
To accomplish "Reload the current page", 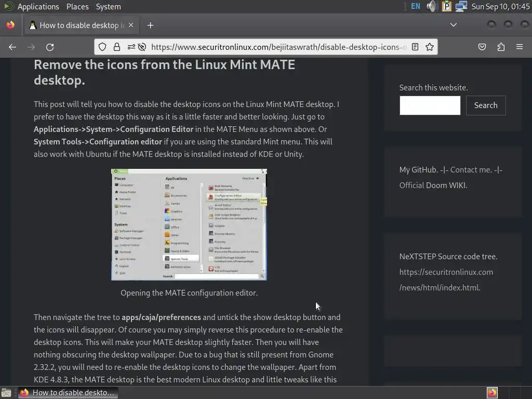I will tap(50, 47).
